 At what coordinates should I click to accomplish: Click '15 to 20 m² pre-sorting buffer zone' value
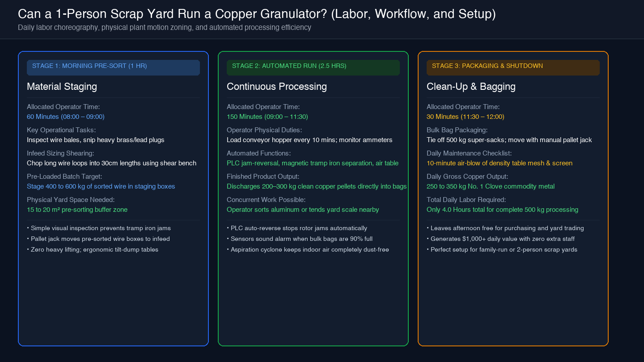click(x=77, y=210)
